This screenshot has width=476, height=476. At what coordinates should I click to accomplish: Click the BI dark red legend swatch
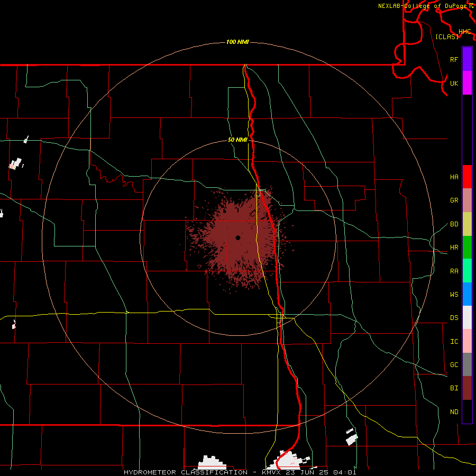[467, 388]
